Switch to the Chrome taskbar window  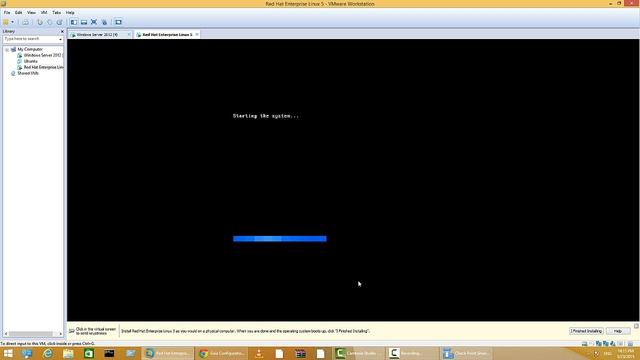point(222,353)
